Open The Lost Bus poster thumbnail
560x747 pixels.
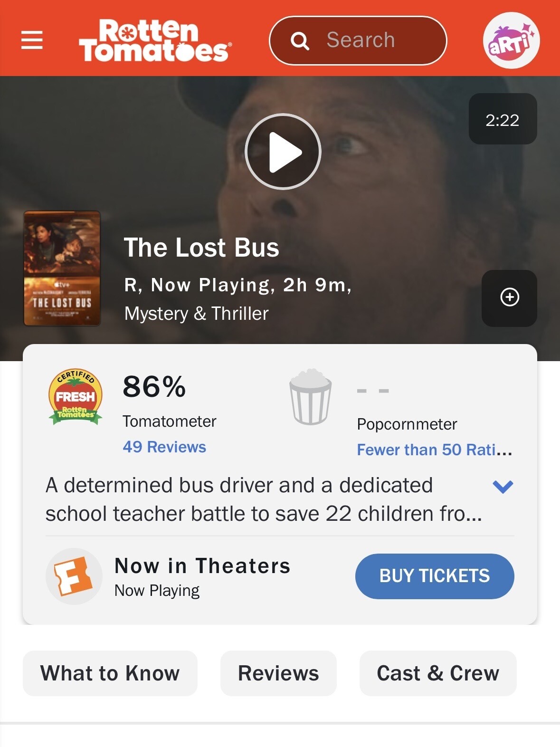62,268
